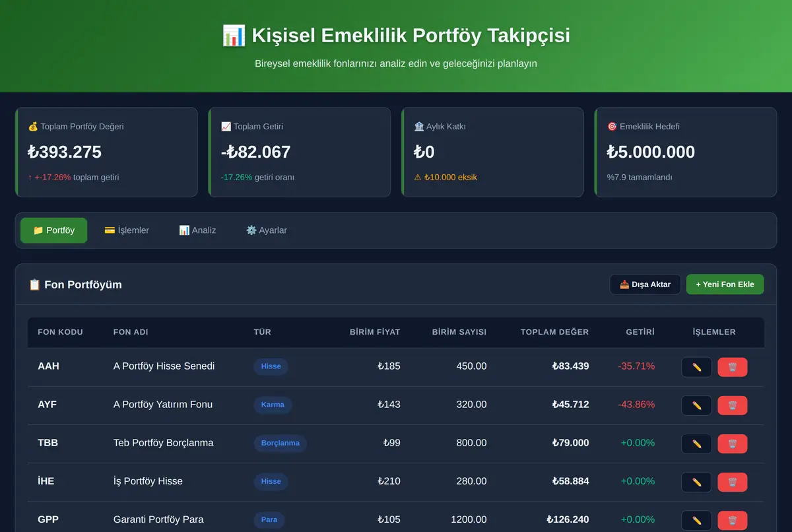Screen dimensions: 792x532
Task: Click the Toplam Portföy Değeri card
Action: [106, 152]
